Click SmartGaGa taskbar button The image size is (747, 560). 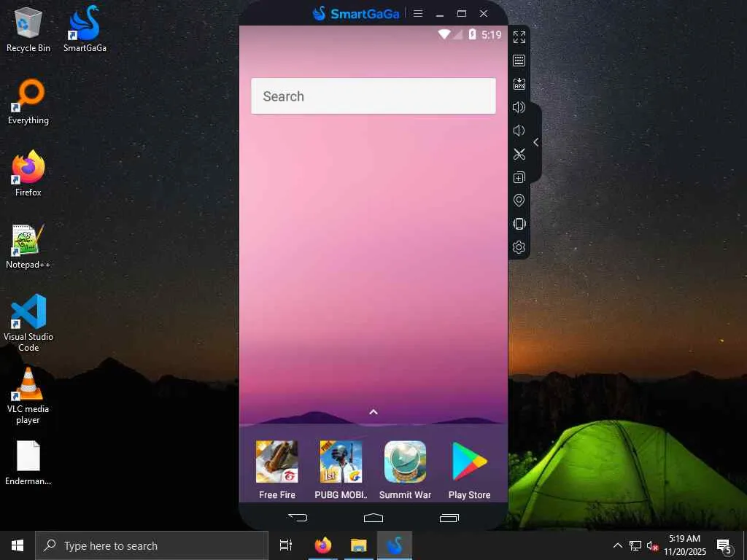(x=395, y=545)
